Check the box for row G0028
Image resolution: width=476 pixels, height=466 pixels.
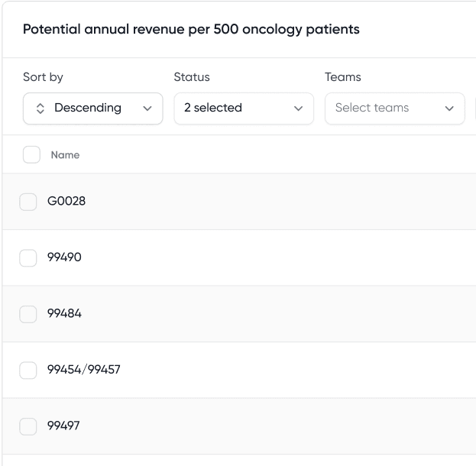tap(28, 202)
